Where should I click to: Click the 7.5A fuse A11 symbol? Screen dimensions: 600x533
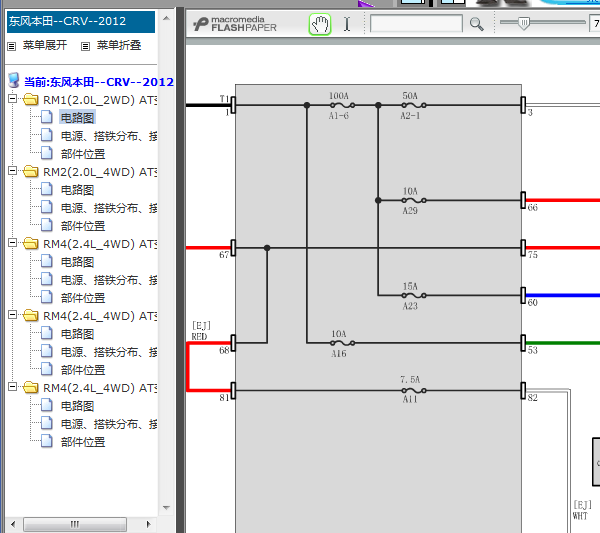pos(414,391)
